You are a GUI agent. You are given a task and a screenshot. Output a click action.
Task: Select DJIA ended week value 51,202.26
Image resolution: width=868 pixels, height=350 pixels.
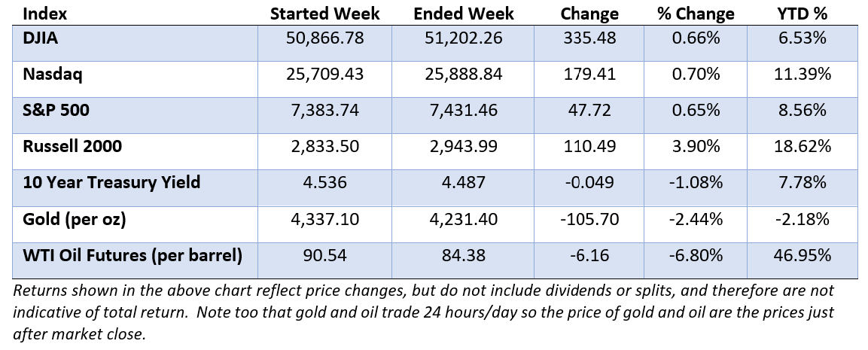pos(463,38)
